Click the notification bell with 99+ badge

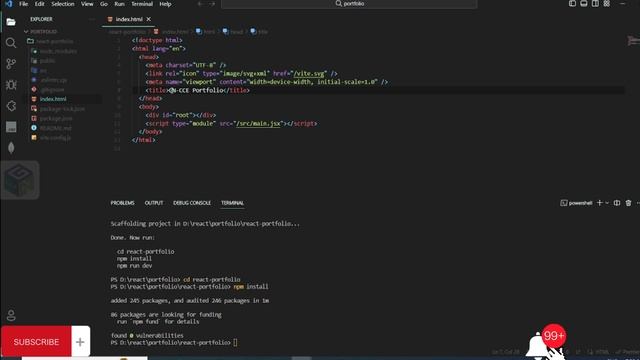pos(545,341)
